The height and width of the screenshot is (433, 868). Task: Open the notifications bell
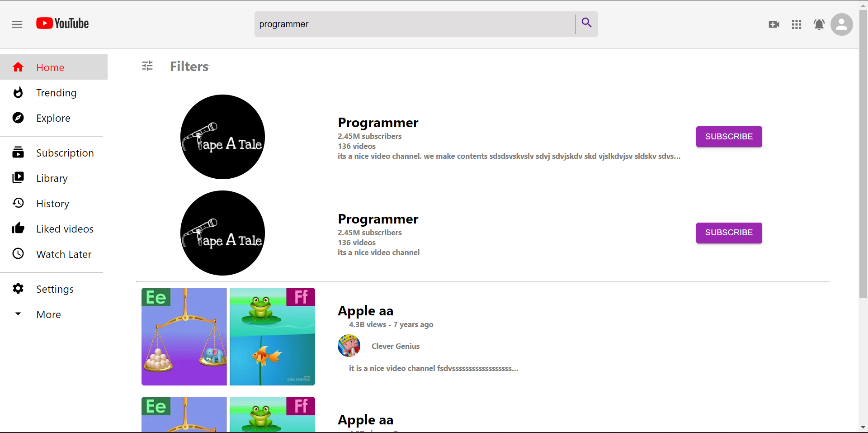[x=819, y=24]
